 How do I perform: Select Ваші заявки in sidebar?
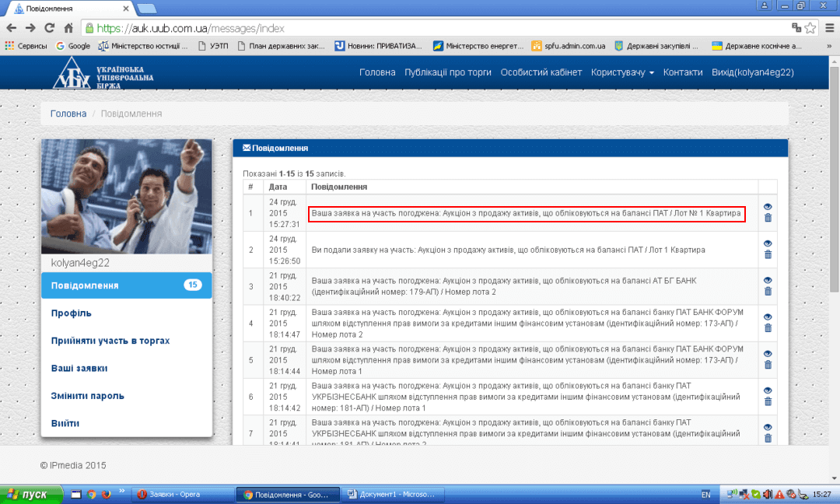click(x=79, y=368)
